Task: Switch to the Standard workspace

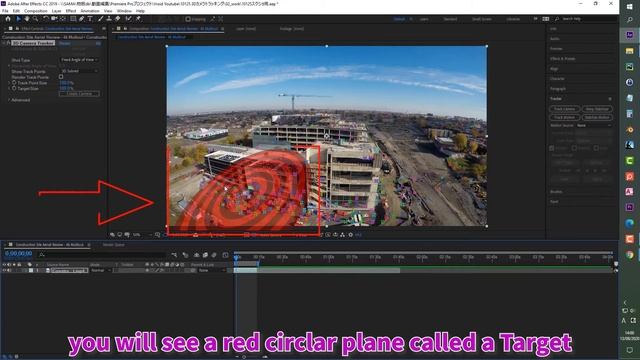Action: pyautogui.click(x=450, y=19)
